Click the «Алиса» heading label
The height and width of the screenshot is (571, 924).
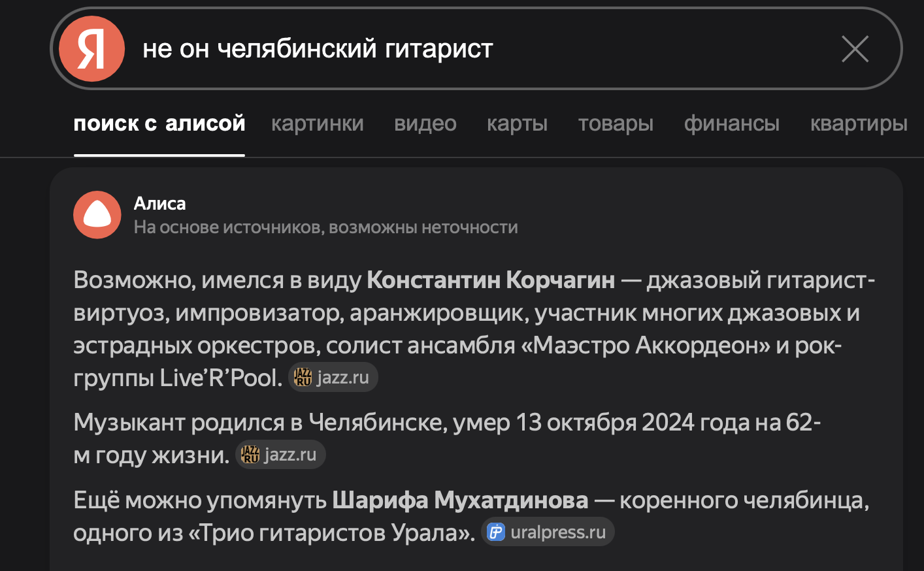click(160, 204)
